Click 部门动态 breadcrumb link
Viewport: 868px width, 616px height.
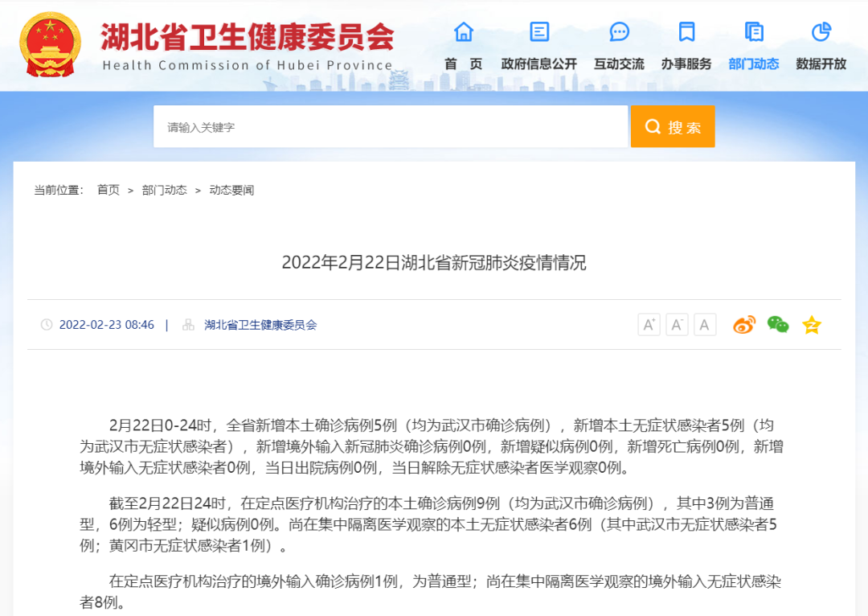(x=164, y=191)
